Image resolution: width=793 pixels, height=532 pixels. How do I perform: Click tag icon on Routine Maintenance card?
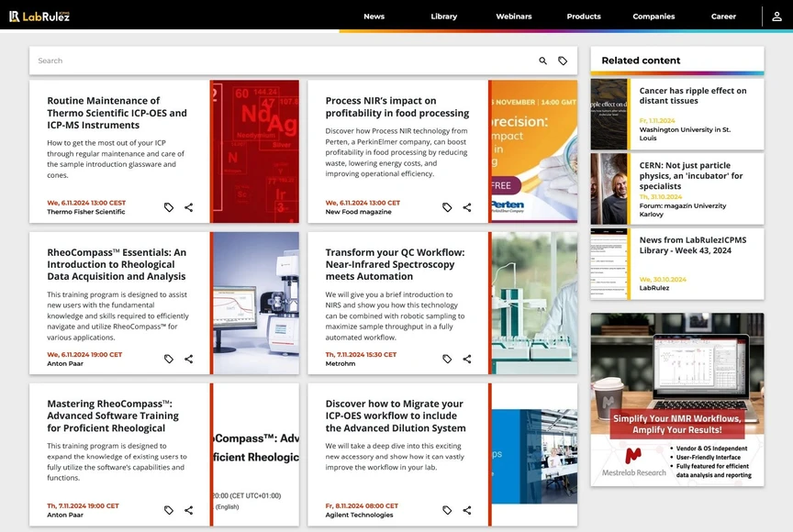pyautogui.click(x=169, y=207)
